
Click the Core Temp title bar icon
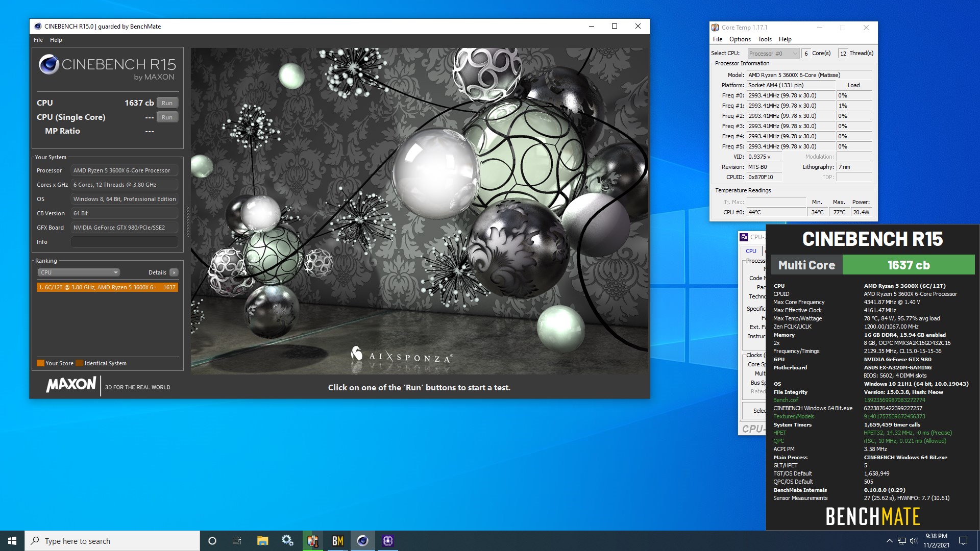pos(716,28)
